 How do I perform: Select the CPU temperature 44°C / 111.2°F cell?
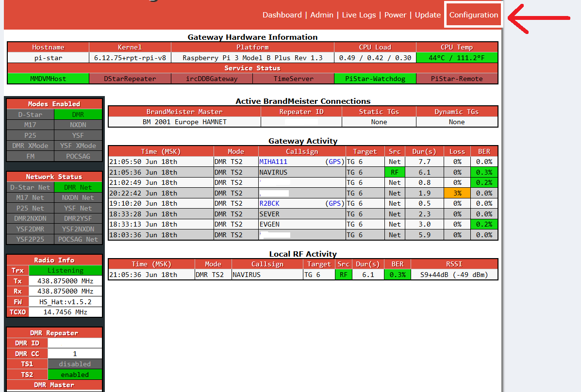point(457,58)
